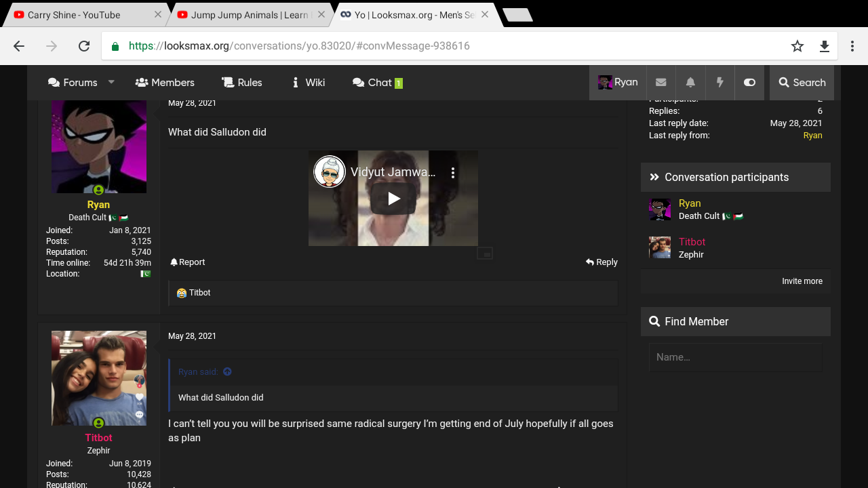Viewport: 868px width, 488px height.
Task: Open Titbot's avatar in the second message
Action: [x=99, y=378]
